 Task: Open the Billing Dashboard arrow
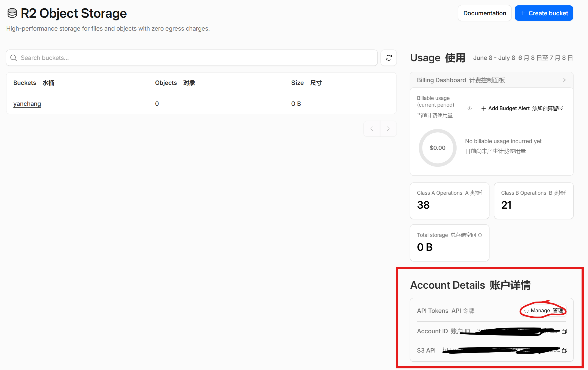563,80
